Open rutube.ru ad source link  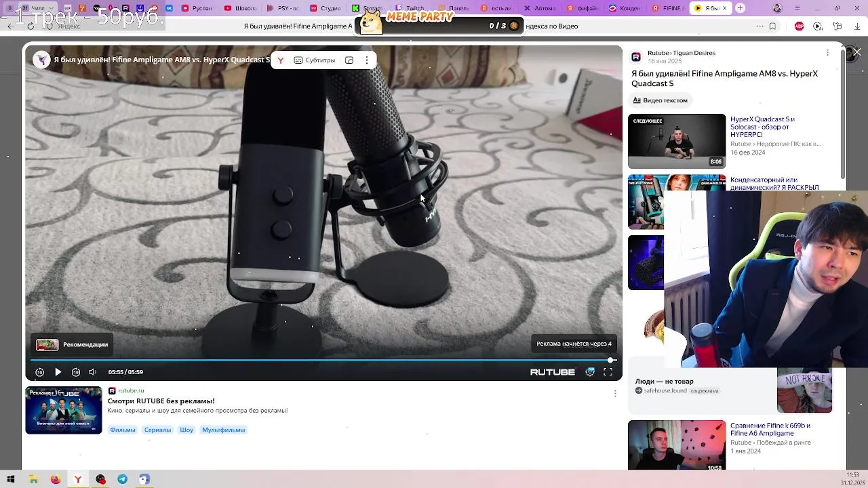tap(131, 390)
